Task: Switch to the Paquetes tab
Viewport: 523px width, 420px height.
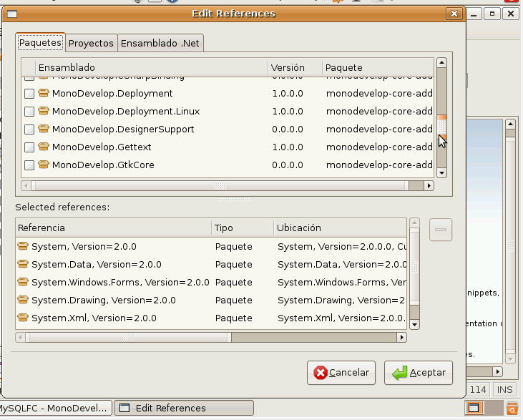Action: click(x=40, y=43)
